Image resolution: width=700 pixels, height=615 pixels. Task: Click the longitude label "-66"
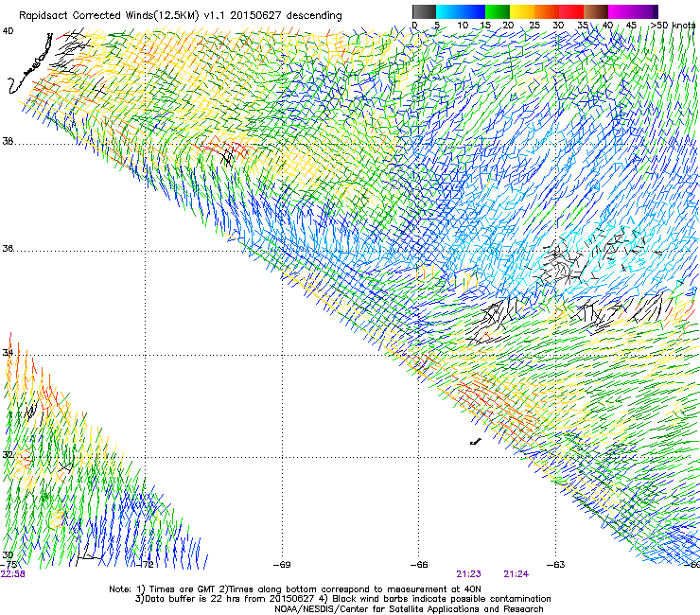(x=419, y=565)
